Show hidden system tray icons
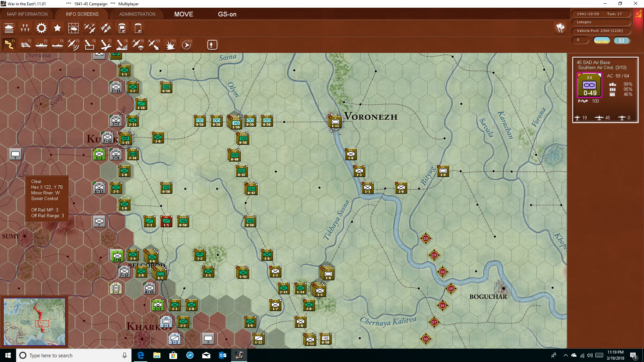 click(566, 355)
